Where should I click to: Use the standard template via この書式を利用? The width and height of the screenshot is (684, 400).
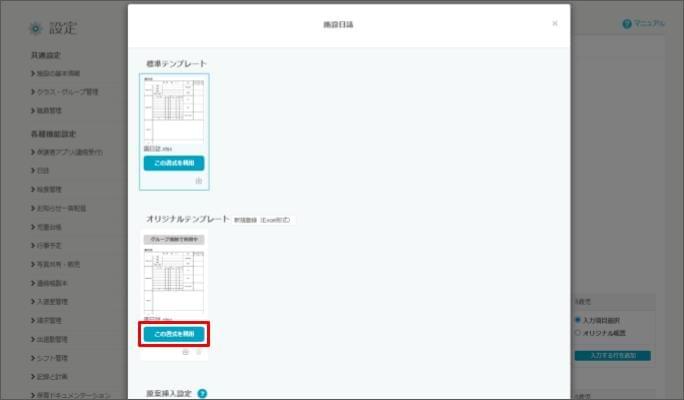click(x=174, y=163)
